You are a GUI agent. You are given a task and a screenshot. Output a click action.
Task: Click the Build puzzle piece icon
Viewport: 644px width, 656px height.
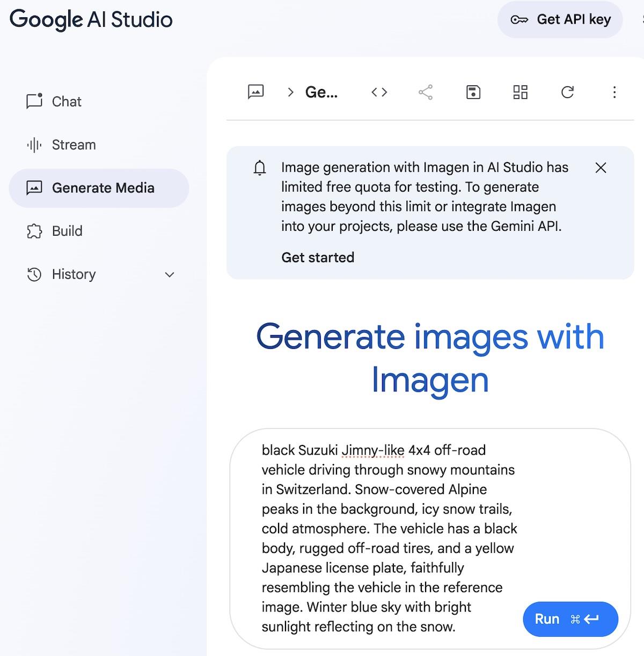pos(34,231)
